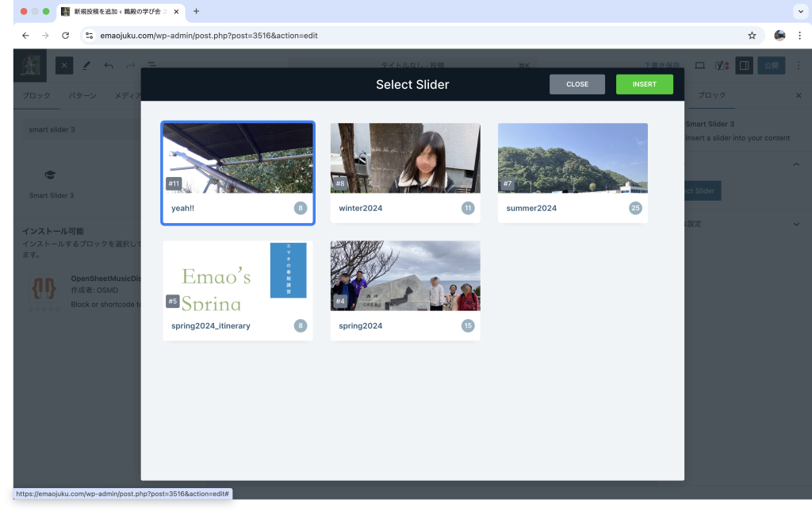Click the preview laptop icon
Image resolution: width=812 pixels, height=515 pixels.
pos(699,65)
